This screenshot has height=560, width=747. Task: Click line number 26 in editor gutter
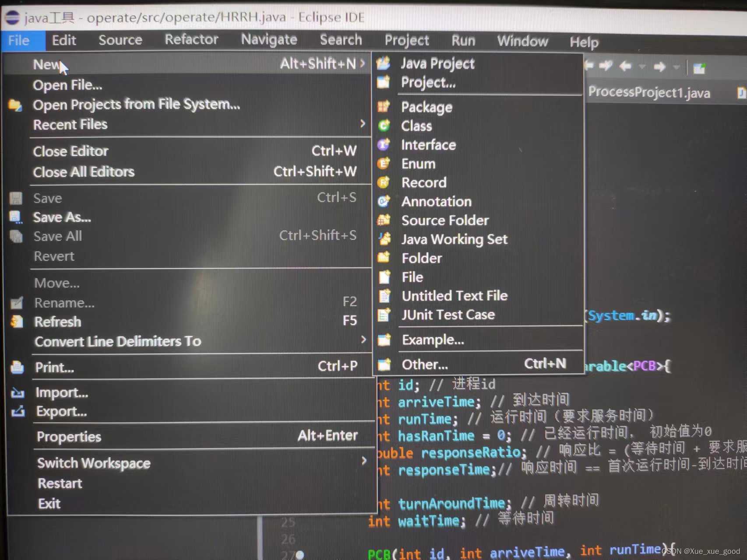(x=288, y=539)
